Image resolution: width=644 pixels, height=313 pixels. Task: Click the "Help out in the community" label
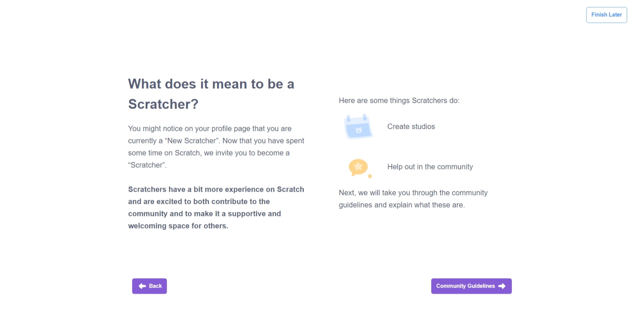tap(430, 167)
